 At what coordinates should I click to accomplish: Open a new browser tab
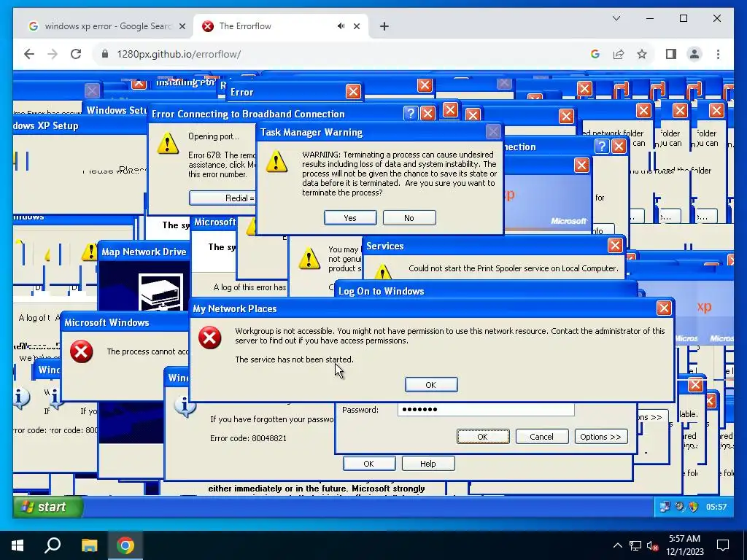384,26
